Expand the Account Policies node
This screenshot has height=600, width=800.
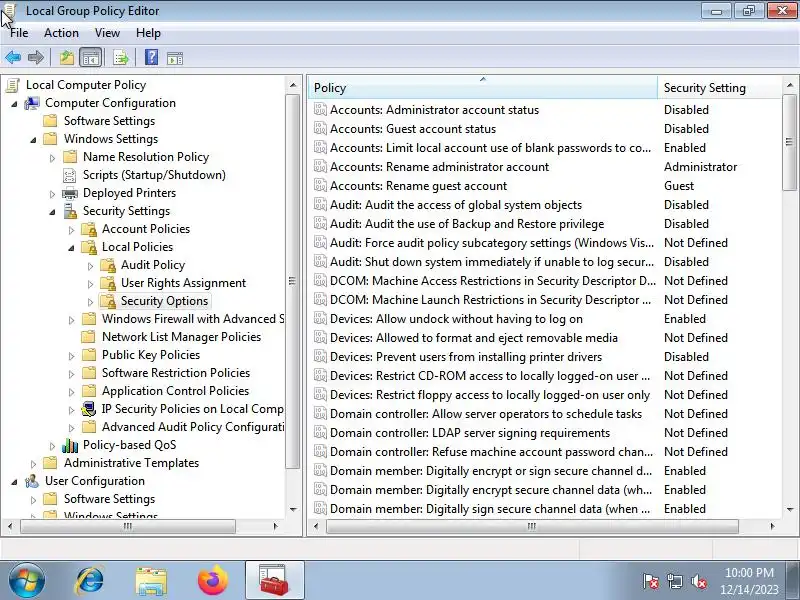[71, 230]
